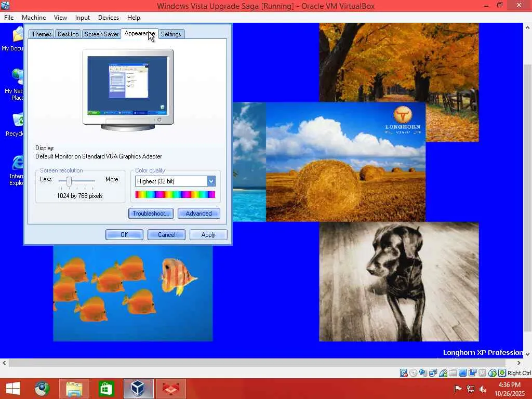Viewport: 532px width, 399px height.
Task: Open File Explorer from the taskbar
Action: click(x=74, y=389)
